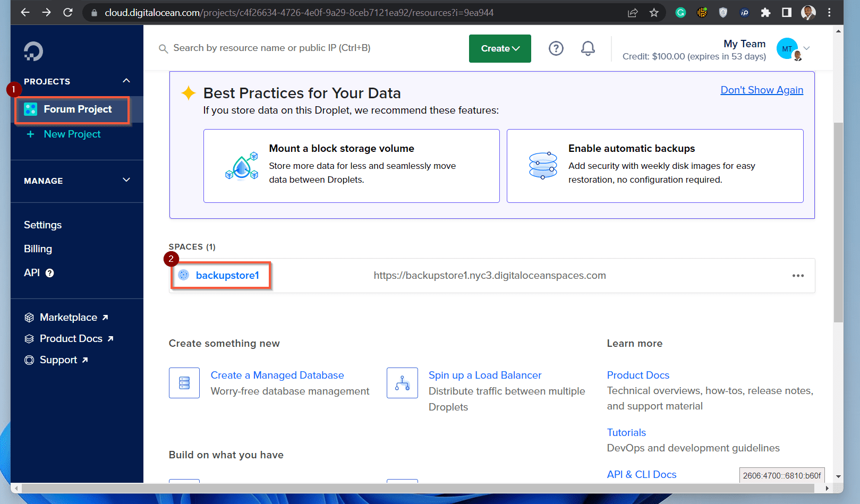Screen dimensions: 860x504
Task: Go back with browser back arrow
Action: (25, 12)
